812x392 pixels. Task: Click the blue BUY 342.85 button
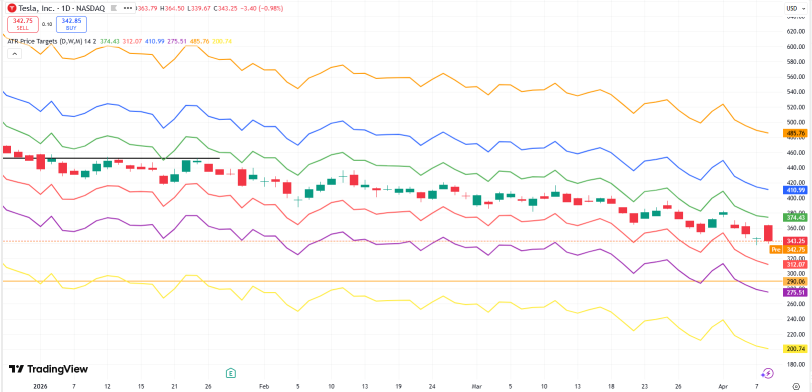coord(71,24)
